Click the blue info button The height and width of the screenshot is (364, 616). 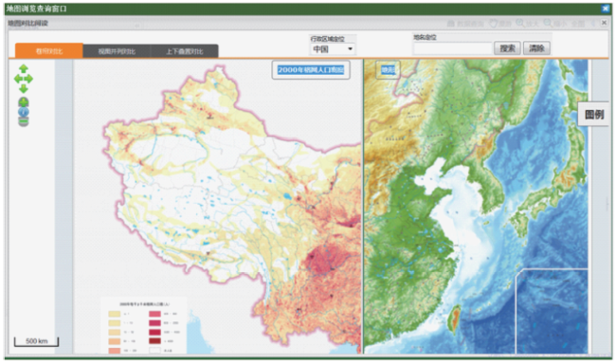point(24,112)
